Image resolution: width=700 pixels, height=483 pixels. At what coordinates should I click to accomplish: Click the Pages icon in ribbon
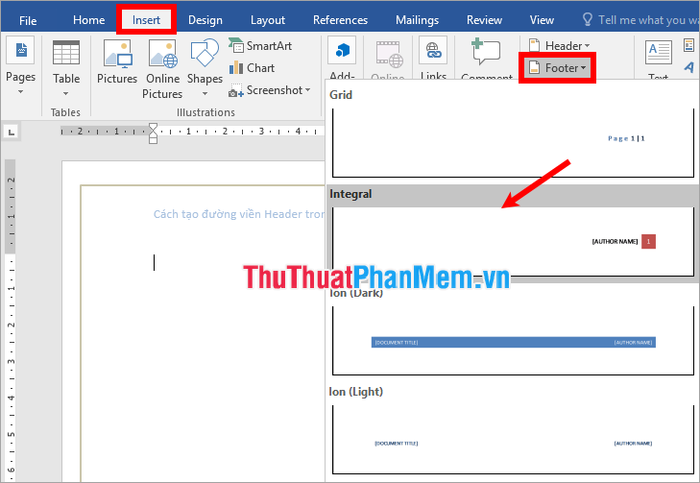pos(20,52)
